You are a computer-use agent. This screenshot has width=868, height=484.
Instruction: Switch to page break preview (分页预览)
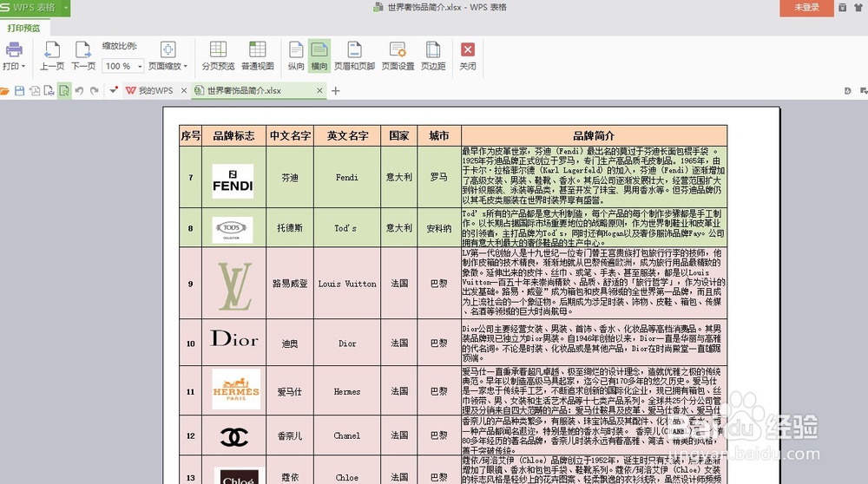tap(218, 56)
